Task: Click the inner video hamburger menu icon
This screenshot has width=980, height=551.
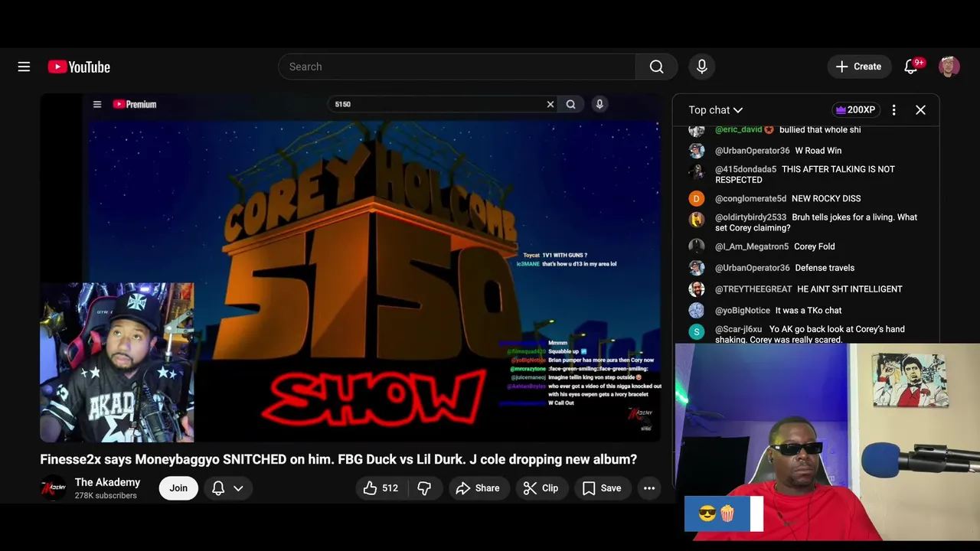Action: 97,104
